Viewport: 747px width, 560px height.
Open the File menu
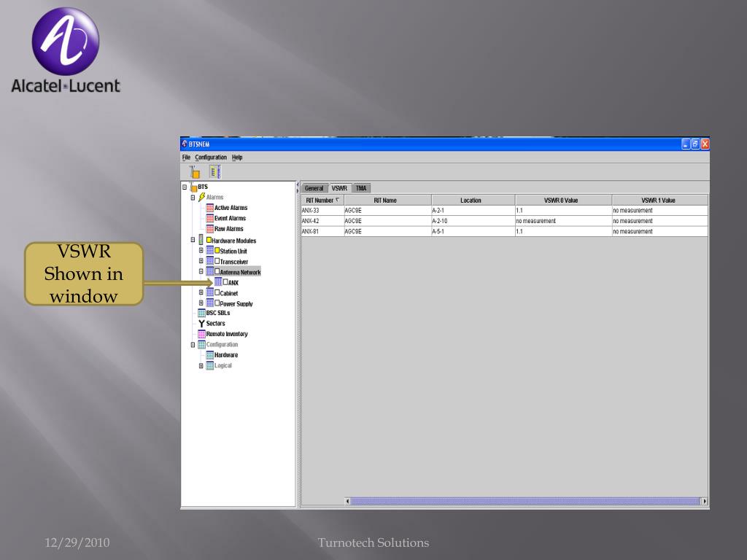(x=186, y=157)
